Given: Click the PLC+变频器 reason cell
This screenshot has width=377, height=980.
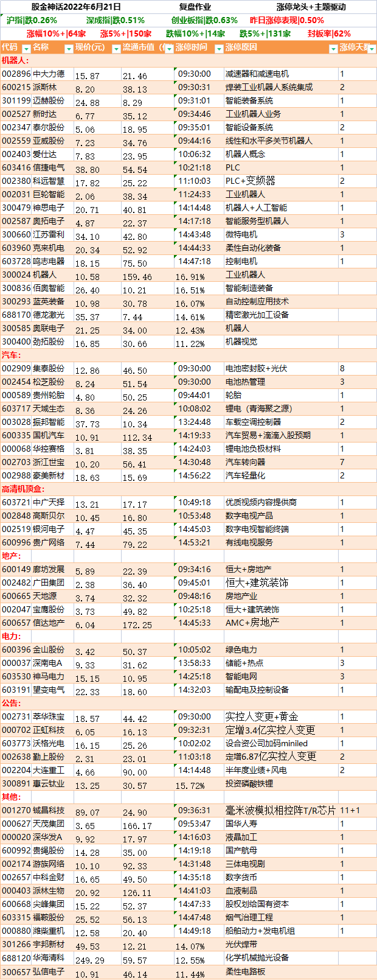Looking at the screenshot, I should [281, 181].
